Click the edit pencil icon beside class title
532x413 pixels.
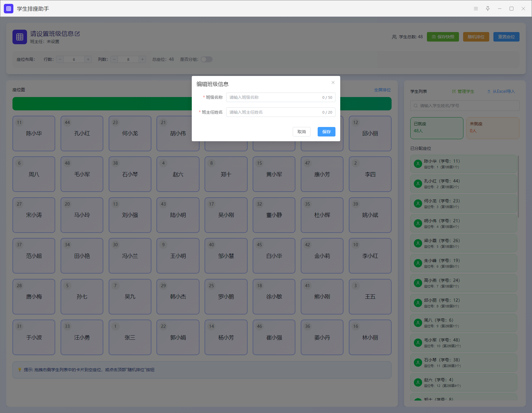tap(77, 34)
